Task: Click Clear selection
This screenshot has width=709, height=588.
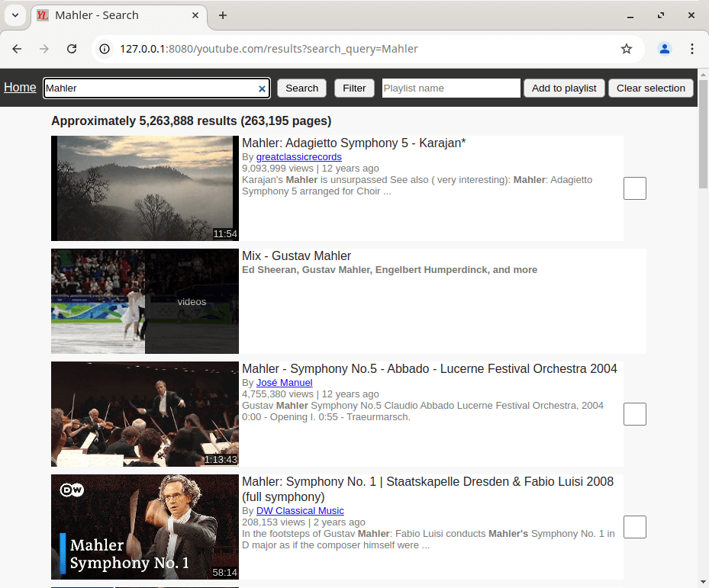Action: 651,88
